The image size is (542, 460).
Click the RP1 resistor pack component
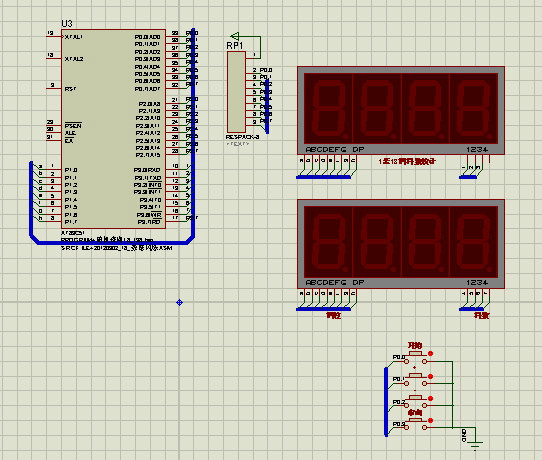pyautogui.click(x=236, y=92)
